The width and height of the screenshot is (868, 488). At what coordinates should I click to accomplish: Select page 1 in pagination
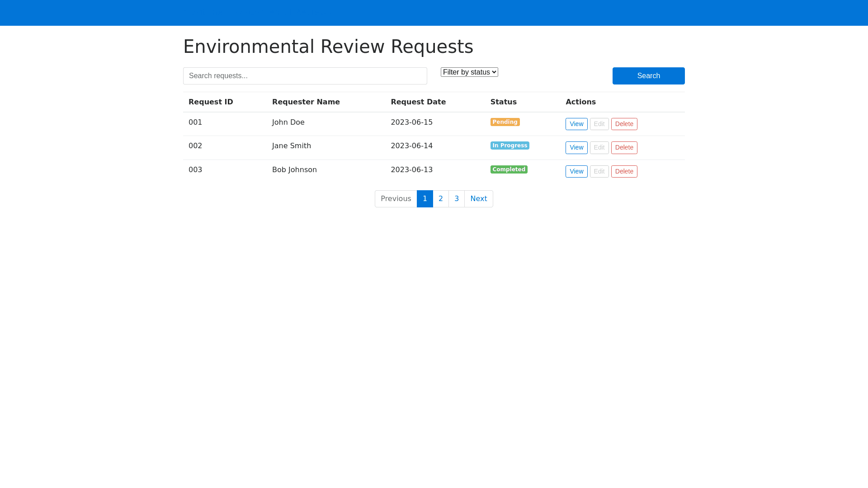[x=425, y=199]
